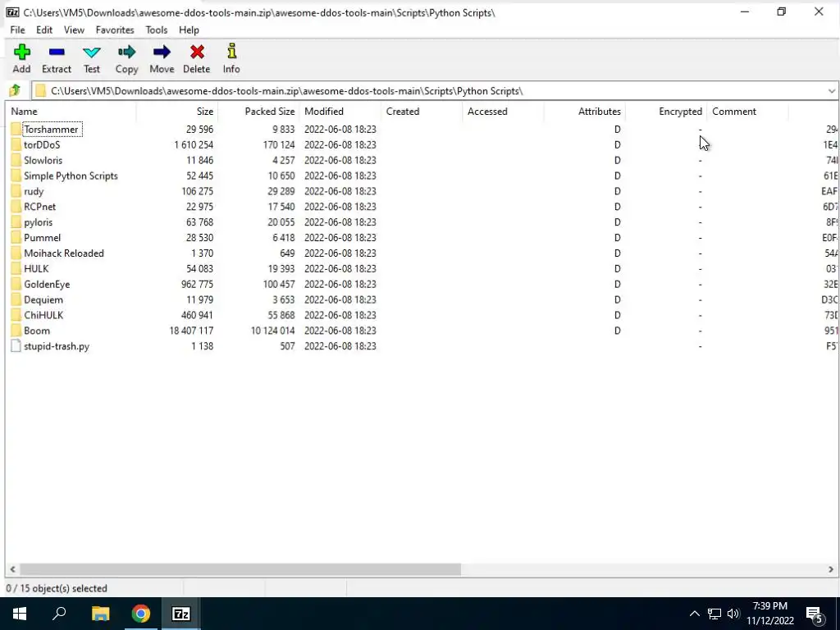The width and height of the screenshot is (840, 630).
Task: Select the stupid-trash.py file icon
Action: tap(16, 346)
